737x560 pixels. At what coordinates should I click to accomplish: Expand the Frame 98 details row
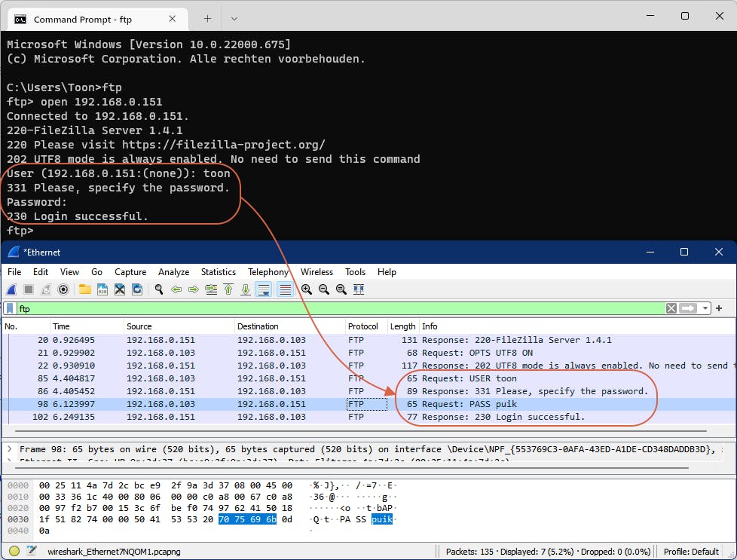click(9, 449)
